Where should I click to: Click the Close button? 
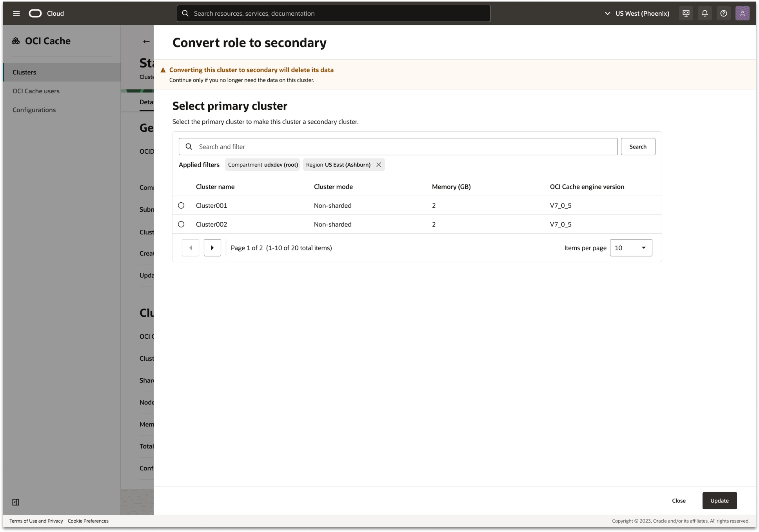679,501
